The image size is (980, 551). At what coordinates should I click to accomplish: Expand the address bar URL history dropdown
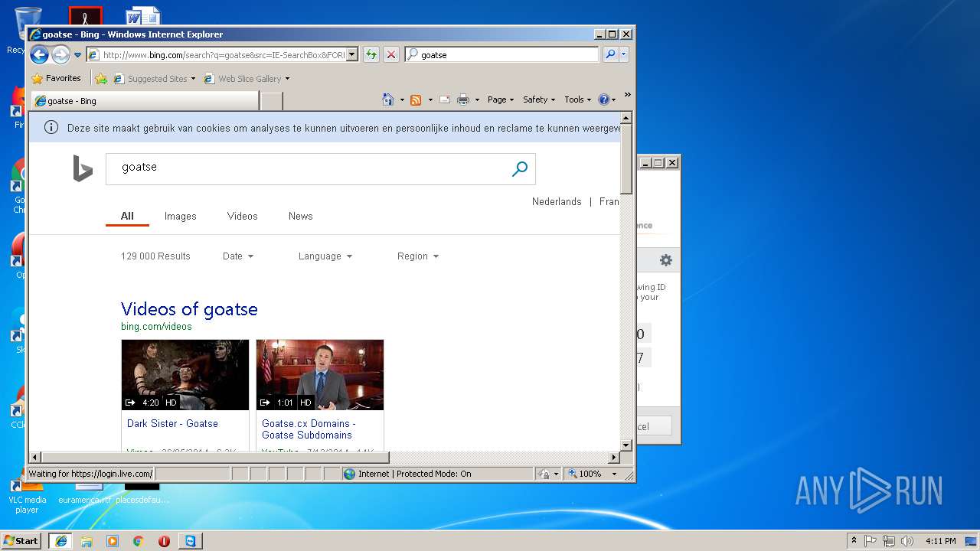point(352,54)
